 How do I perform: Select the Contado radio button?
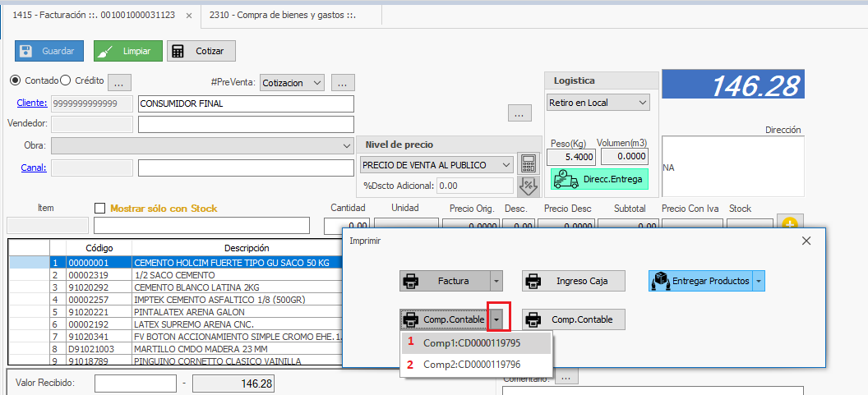click(15, 80)
